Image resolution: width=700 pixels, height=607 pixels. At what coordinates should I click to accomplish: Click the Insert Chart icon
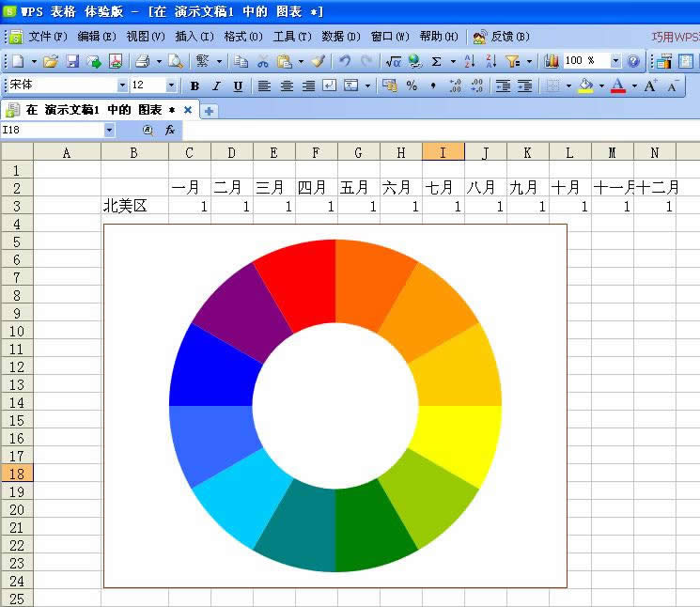tap(551, 61)
